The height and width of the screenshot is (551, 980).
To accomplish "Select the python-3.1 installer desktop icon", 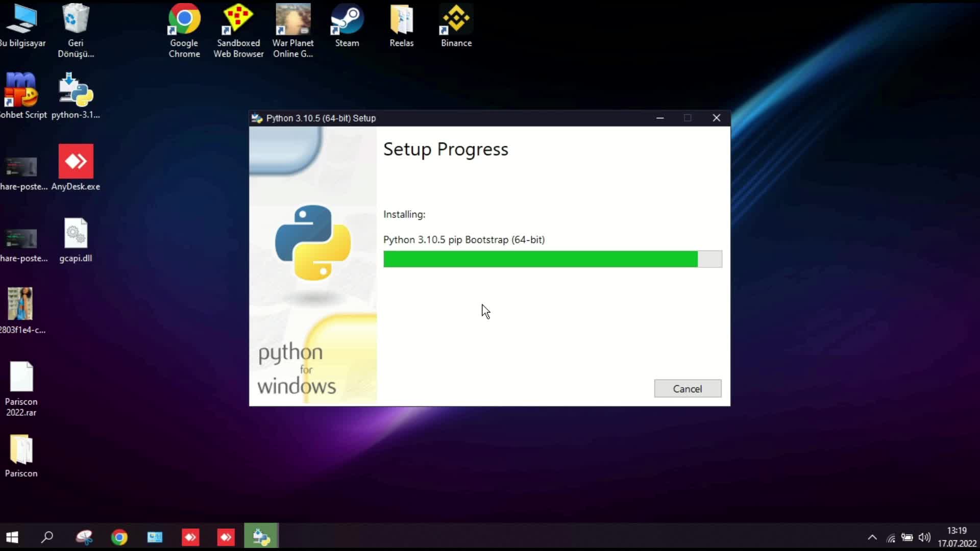I will pyautogui.click(x=76, y=91).
